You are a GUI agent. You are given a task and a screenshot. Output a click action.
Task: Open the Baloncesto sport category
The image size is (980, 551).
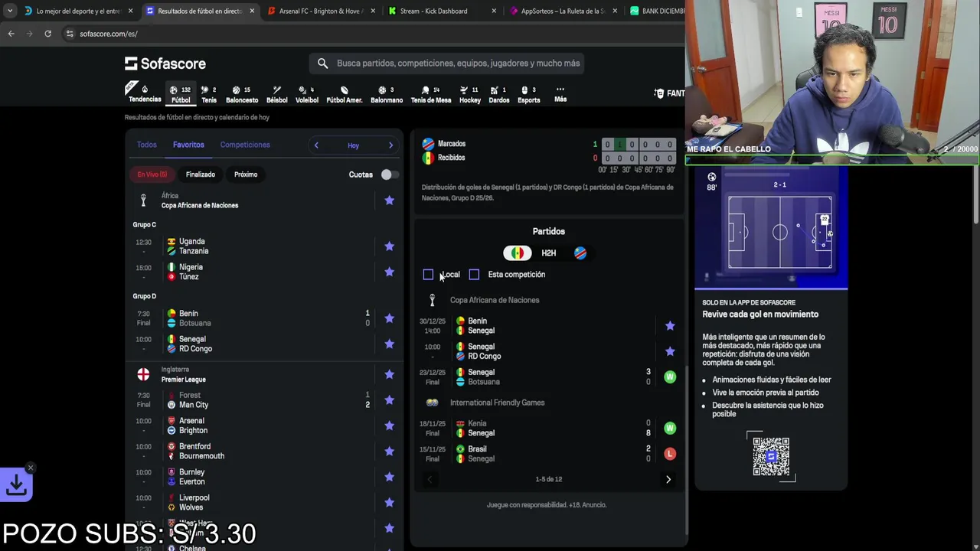[242, 94]
